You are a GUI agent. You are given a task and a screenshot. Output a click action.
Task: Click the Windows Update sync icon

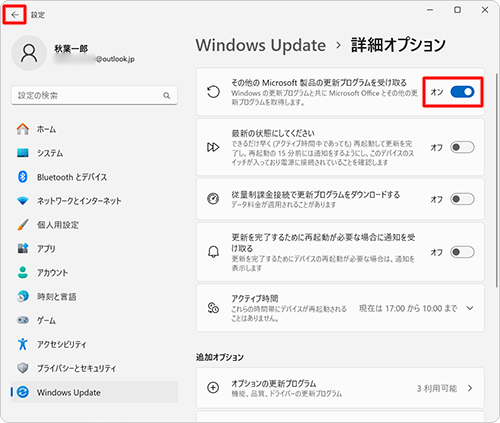(23, 392)
